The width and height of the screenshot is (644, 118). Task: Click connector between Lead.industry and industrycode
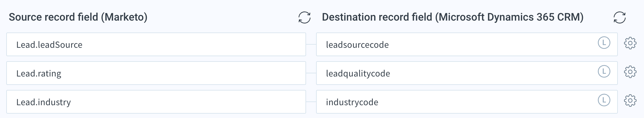tap(311, 102)
